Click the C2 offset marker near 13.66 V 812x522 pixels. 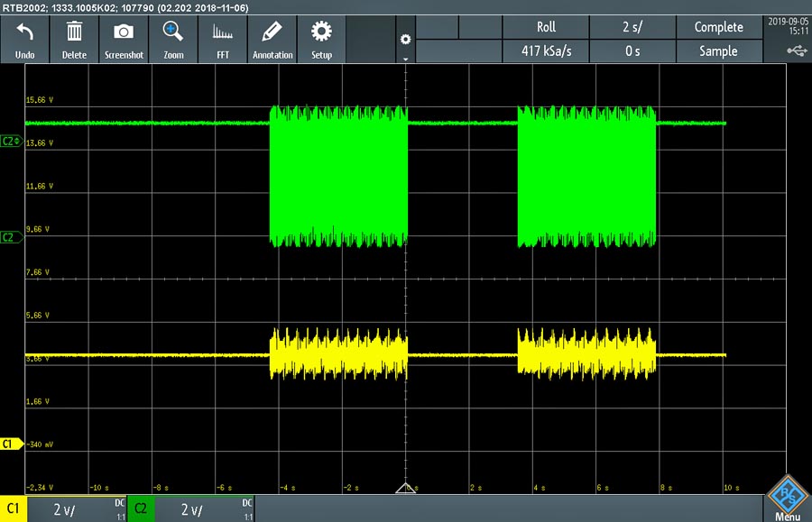pyautogui.click(x=12, y=142)
